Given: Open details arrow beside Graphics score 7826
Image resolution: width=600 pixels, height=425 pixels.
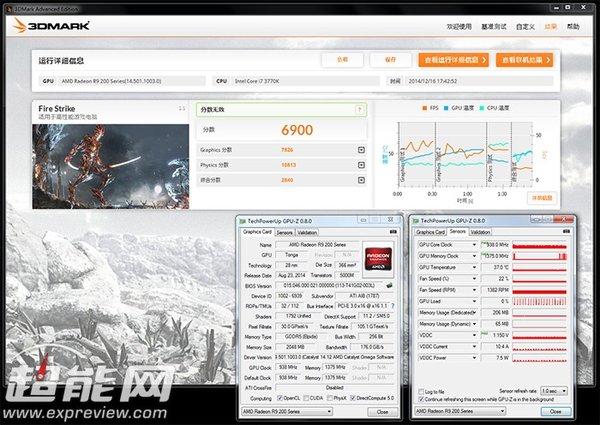Looking at the screenshot, I should 360,150.
